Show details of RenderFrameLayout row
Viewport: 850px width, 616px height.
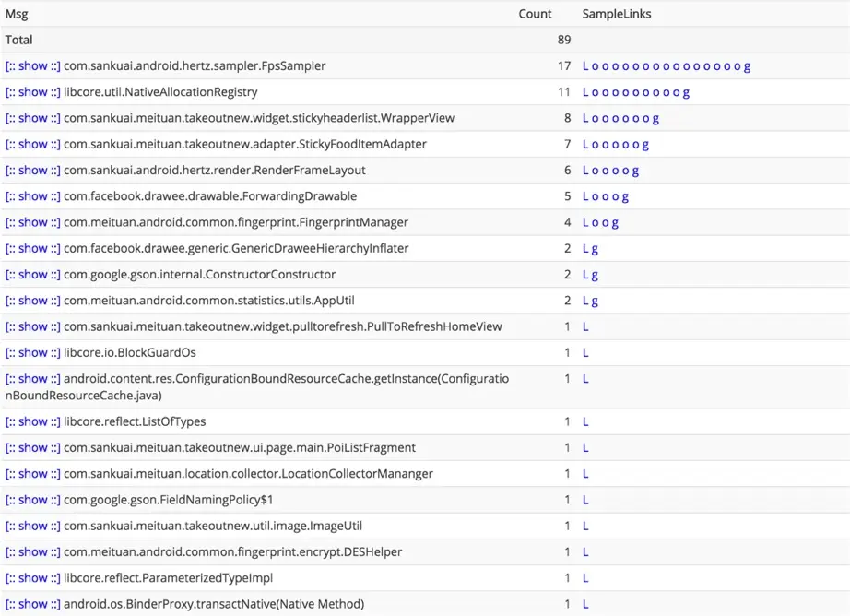tap(32, 171)
